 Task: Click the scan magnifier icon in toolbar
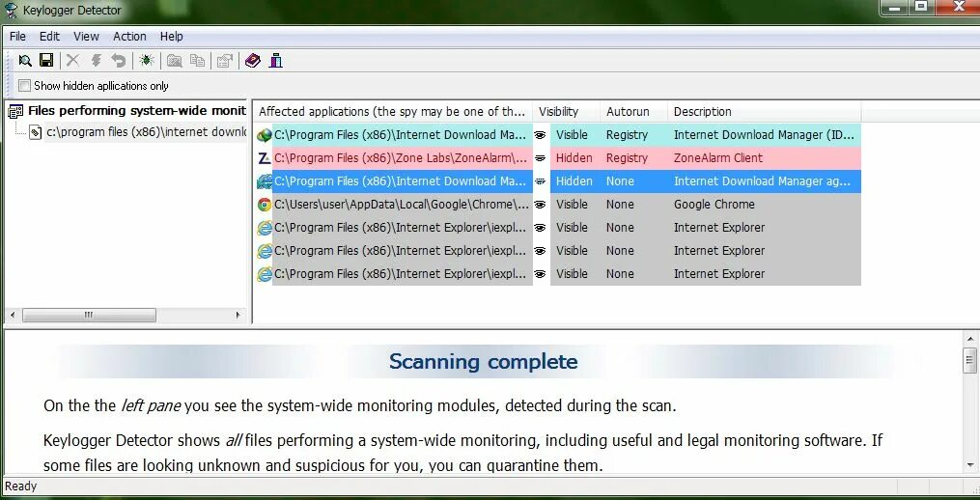tap(25, 61)
